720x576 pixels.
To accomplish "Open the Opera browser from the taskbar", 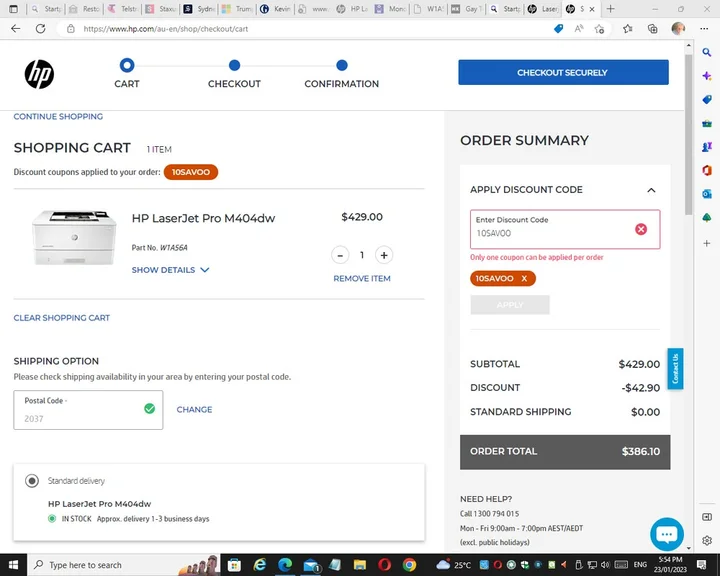I will [384, 565].
